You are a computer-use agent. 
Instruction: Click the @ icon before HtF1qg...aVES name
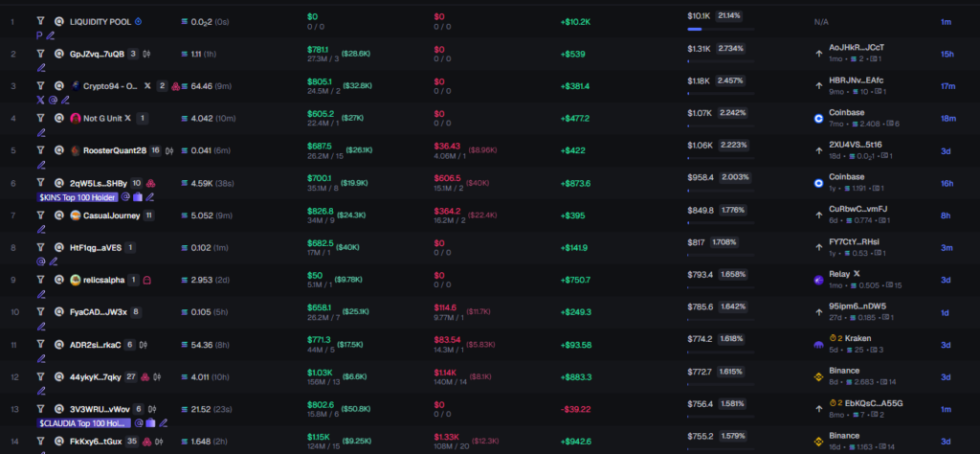pos(59,248)
